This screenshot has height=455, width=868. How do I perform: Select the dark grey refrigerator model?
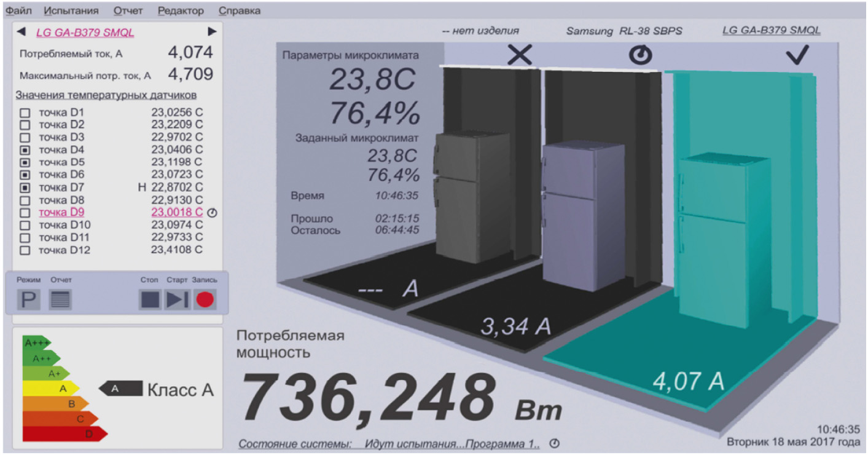pyautogui.click(x=472, y=196)
